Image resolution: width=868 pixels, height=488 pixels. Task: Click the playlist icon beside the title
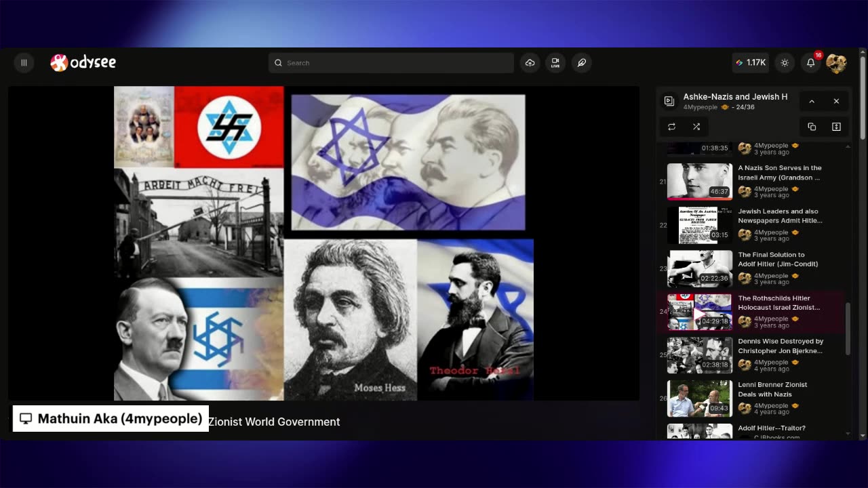(669, 101)
